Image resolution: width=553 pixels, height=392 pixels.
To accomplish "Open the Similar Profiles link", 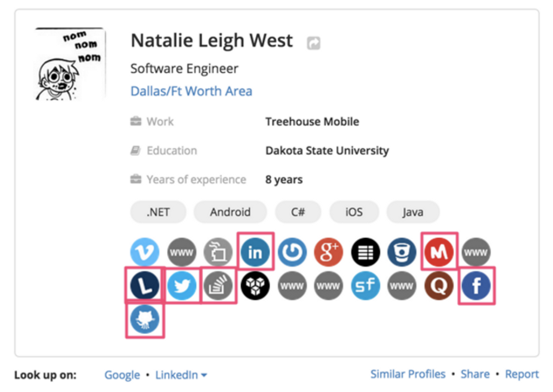I will 408,374.
